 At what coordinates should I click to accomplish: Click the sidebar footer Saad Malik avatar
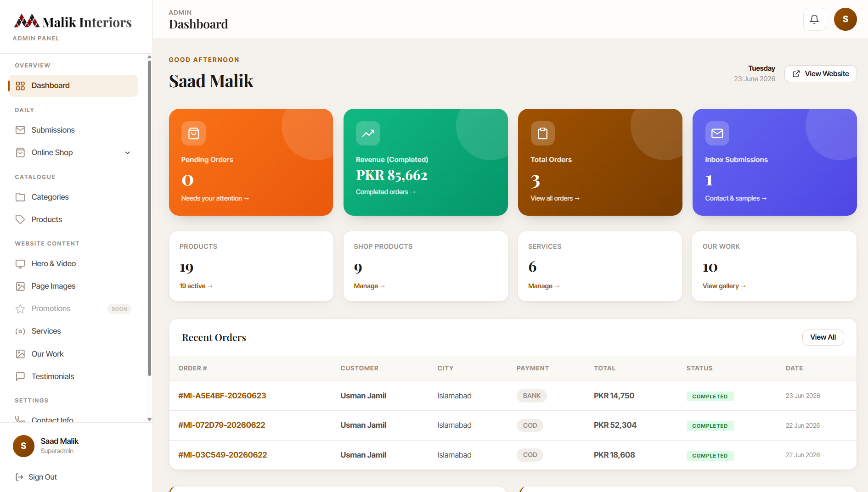23,446
